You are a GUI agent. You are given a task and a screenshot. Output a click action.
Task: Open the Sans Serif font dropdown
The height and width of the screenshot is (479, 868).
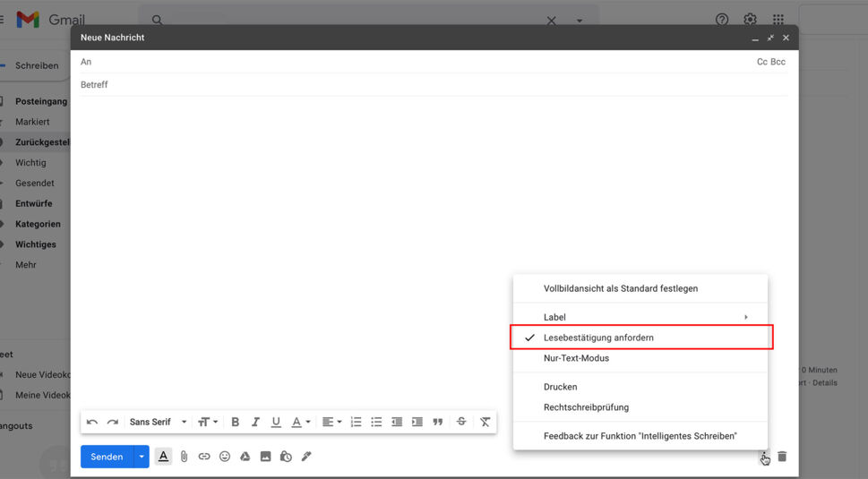[159, 422]
